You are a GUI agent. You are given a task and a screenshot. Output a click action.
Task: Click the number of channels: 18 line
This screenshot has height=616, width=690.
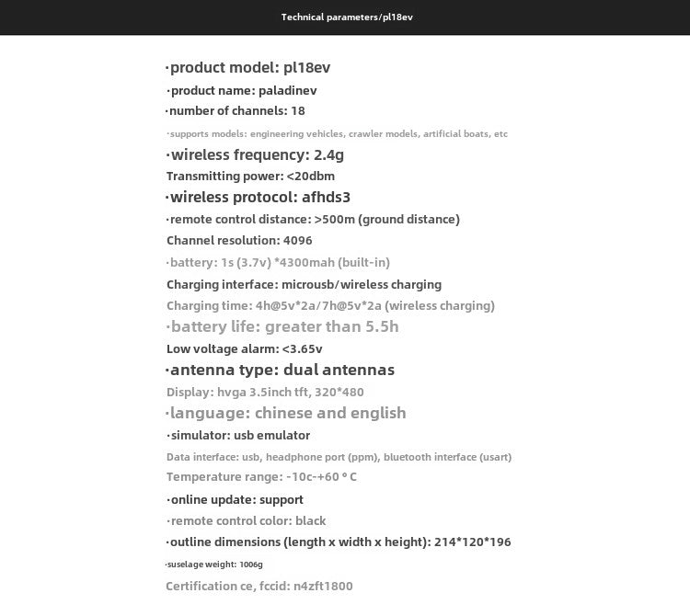click(236, 111)
